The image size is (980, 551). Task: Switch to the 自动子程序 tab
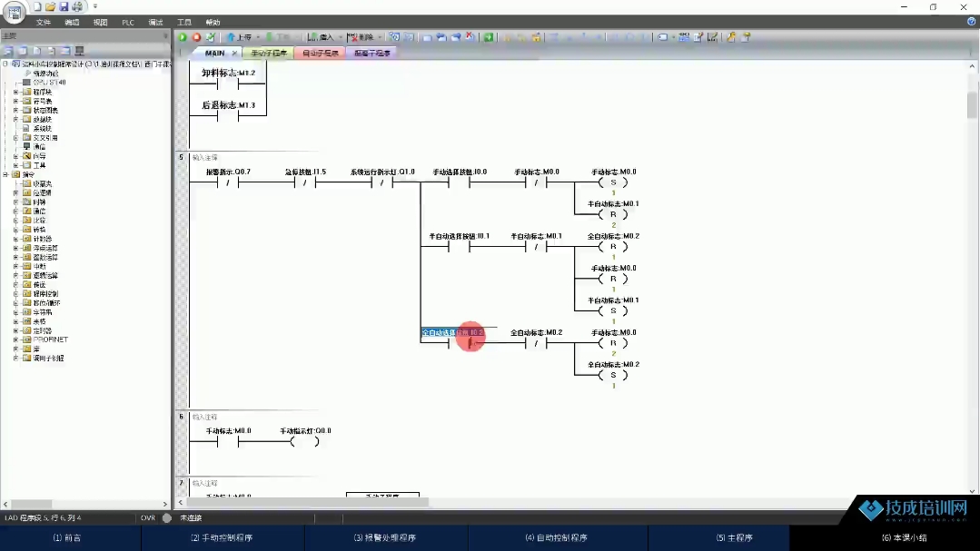(x=320, y=53)
